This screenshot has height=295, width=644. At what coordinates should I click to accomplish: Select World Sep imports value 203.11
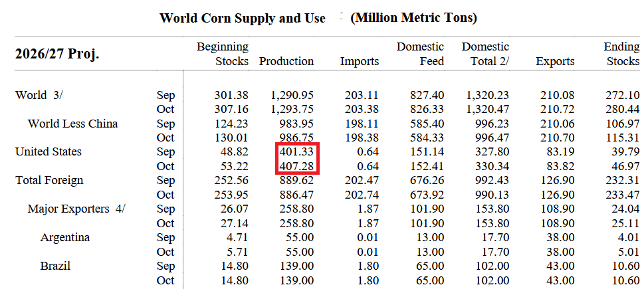[x=362, y=95]
